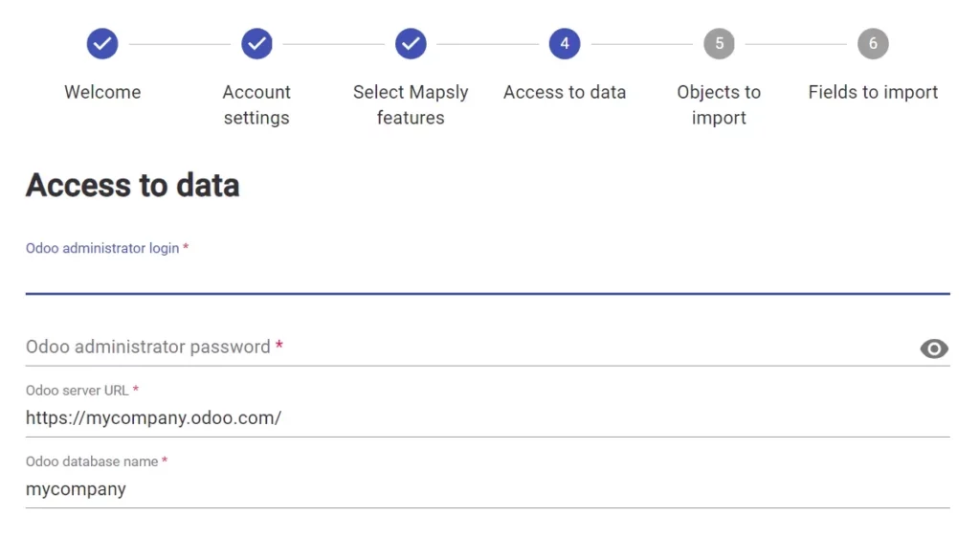980x539 pixels.
Task: Go to Account settings step label
Action: tap(256, 104)
